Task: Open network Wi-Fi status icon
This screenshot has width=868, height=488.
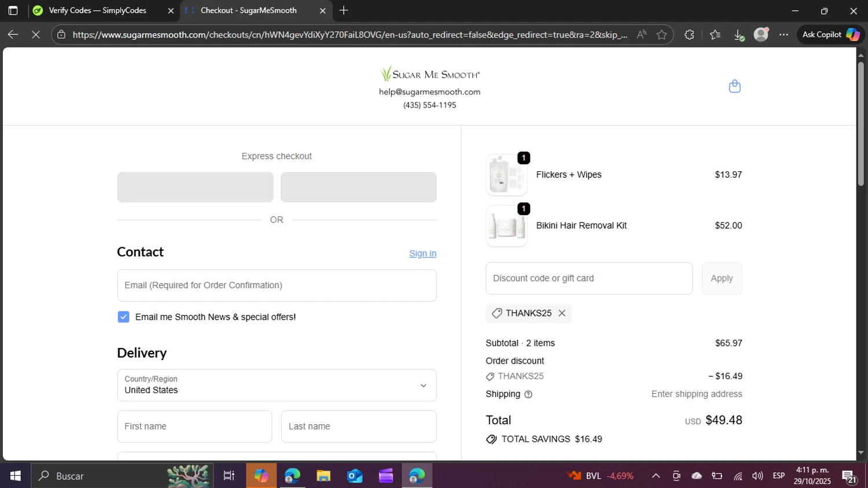Action: pos(738,476)
